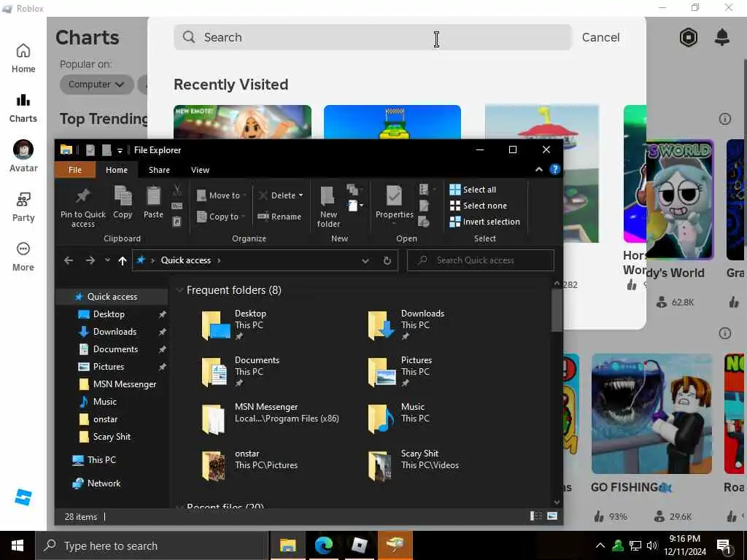This screenshot has height=560, width=747.
Task: Open File Explorer help icon
Action: pos(555,169)
